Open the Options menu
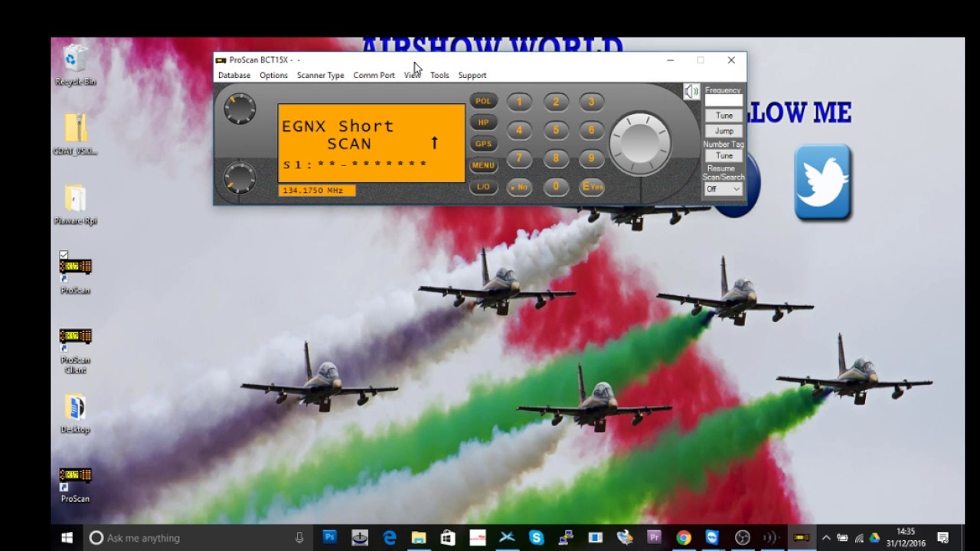The image size is (980, 551). (x=273, y=75)
